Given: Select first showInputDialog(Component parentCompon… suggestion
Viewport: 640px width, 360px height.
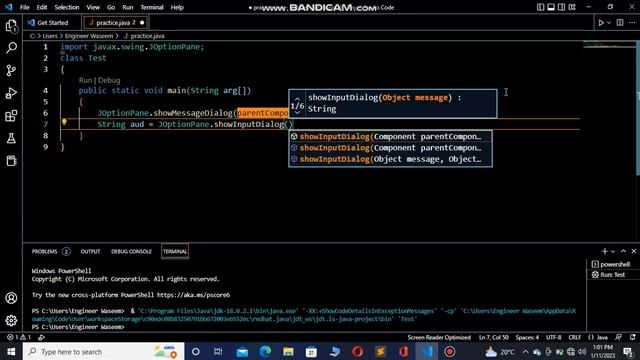Looking at the screenshot, I should click(x=390, y=136).
